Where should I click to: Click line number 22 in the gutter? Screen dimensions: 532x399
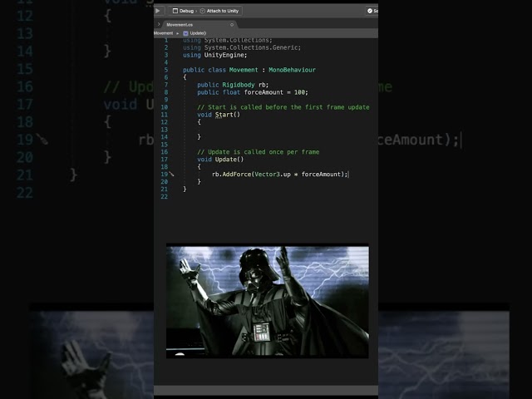click(x=165, y=197)
